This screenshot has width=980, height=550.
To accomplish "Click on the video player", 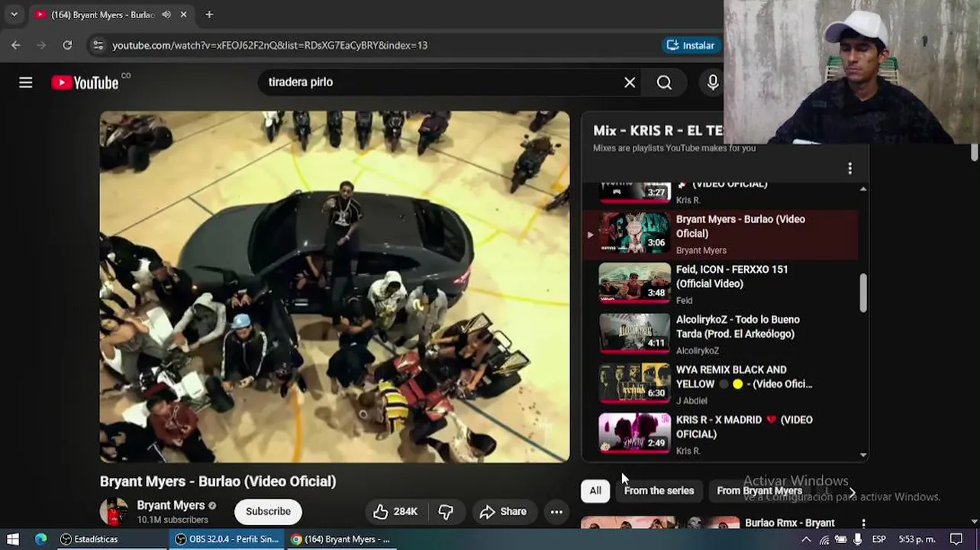I will 334,286.
